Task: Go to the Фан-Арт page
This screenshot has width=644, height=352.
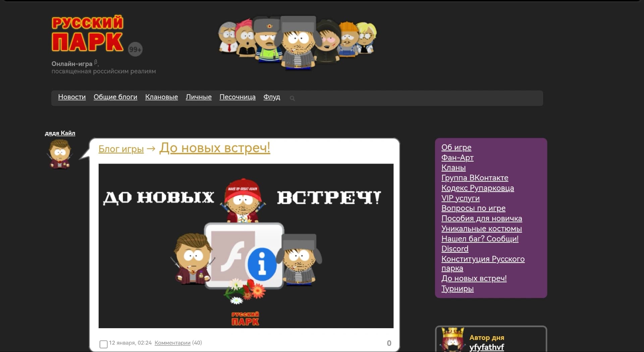Action: tap(457, 158)
